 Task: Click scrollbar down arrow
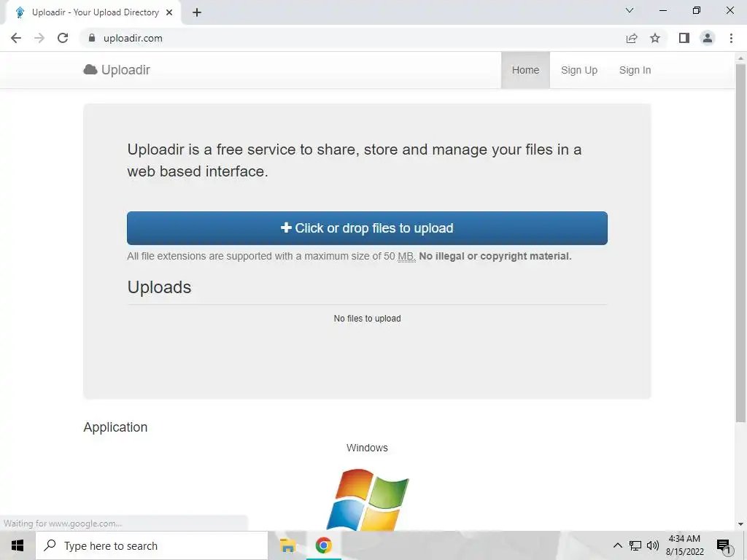click(x=740, y=525)
